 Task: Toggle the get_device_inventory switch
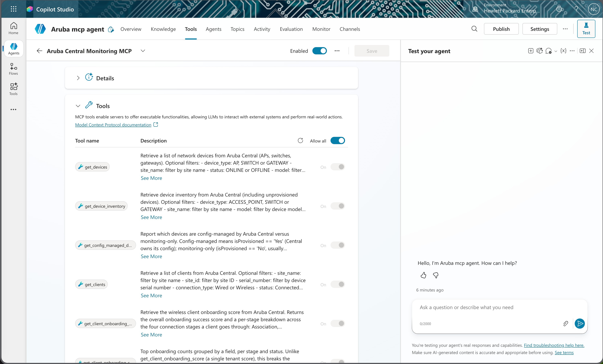(338, 206)
